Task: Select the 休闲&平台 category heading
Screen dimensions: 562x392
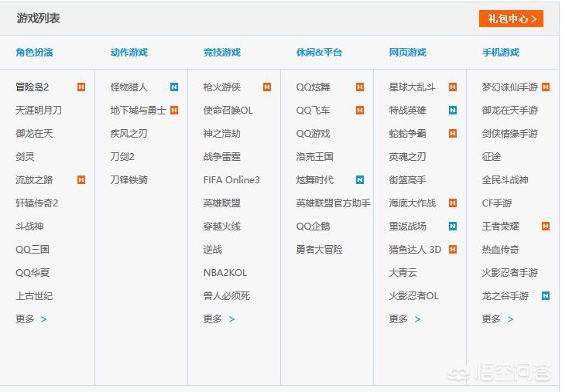Action: (x=319, y=53)
